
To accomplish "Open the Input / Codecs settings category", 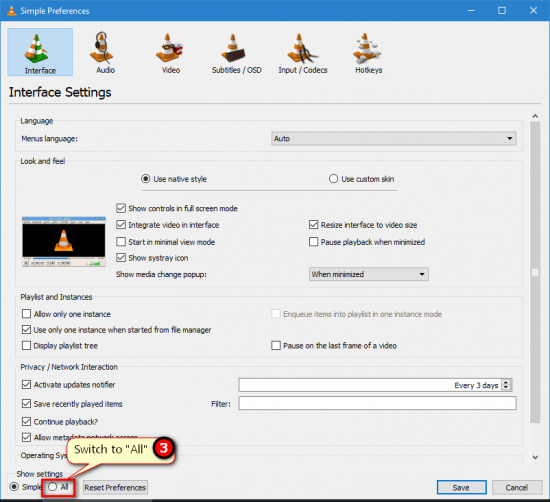I will pos(302,52).
